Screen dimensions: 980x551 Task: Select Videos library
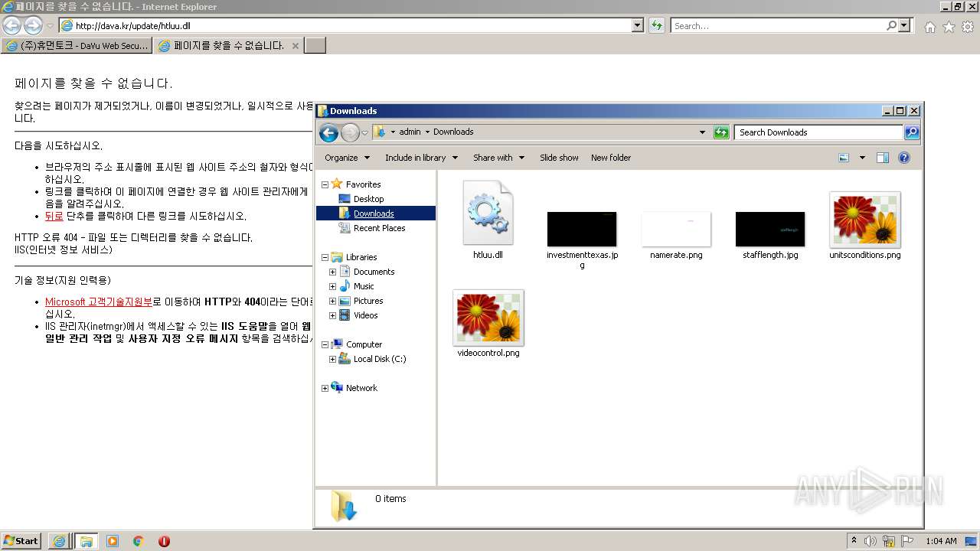(365, 315)
